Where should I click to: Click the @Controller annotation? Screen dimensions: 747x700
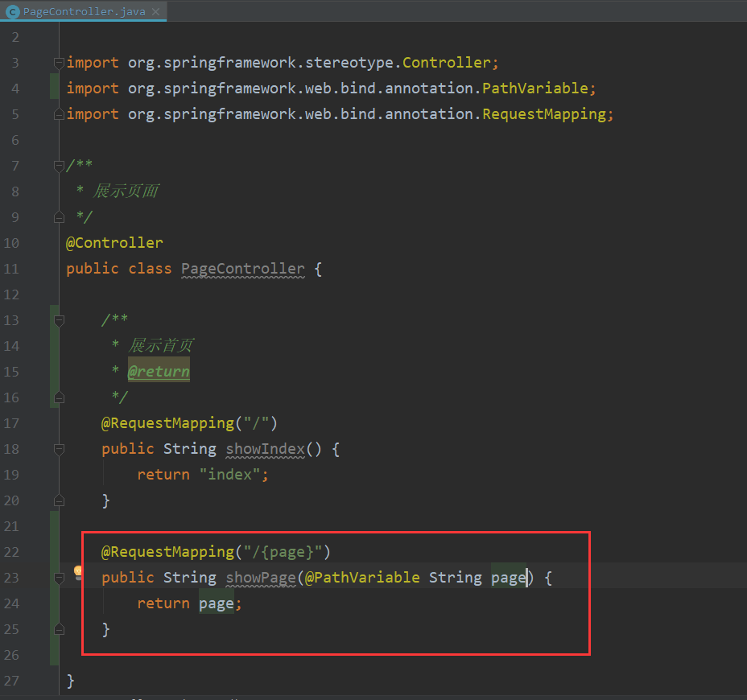tap(114, 243)
